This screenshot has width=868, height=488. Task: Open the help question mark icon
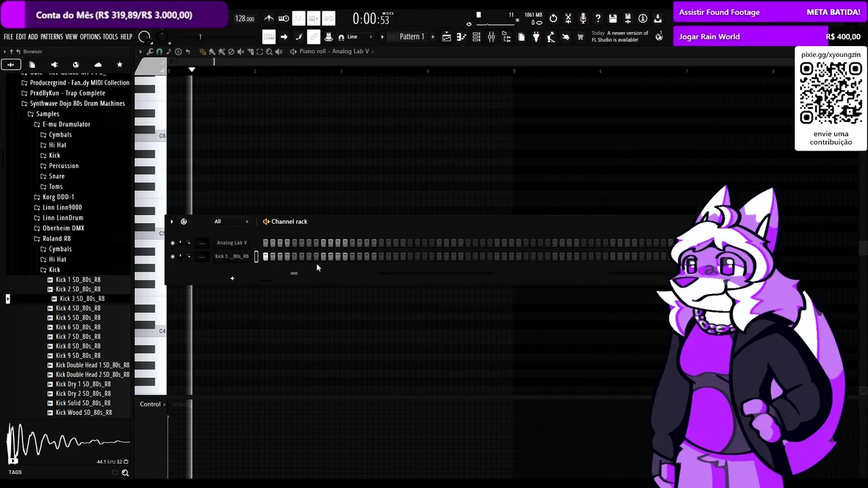point(598,18)
